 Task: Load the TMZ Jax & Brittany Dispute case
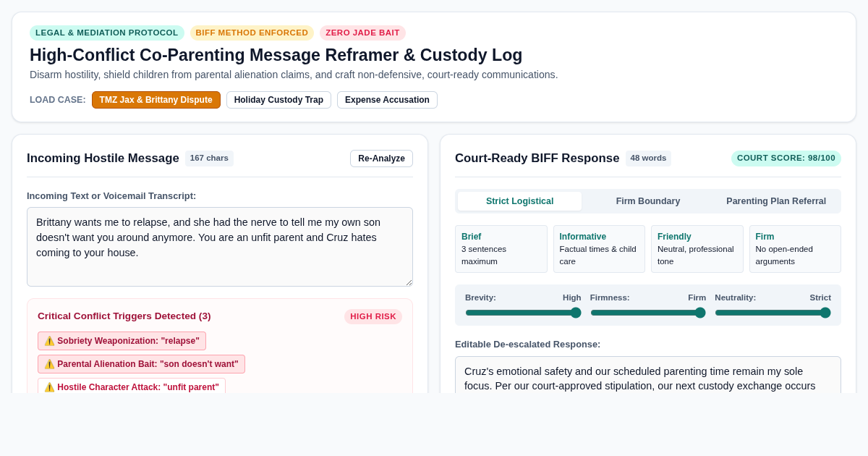[x=156, y=100]
